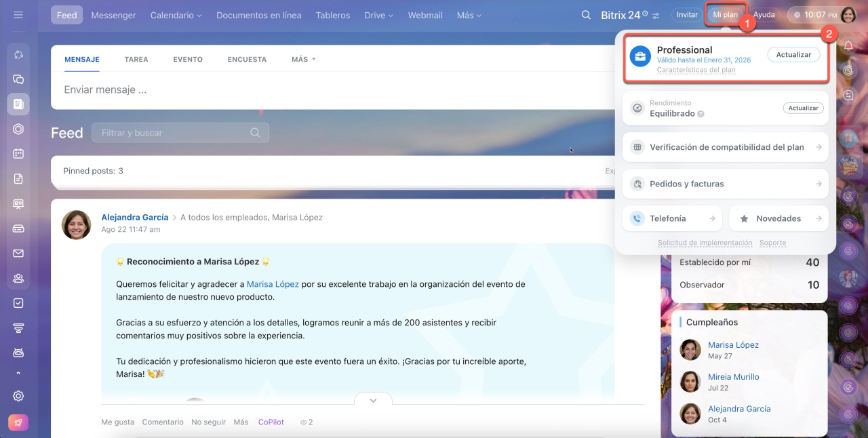This screenshot has height=438, width=868.
Task: Expand the MÁS dropdown in post composer
Action: tap(304, 60)
